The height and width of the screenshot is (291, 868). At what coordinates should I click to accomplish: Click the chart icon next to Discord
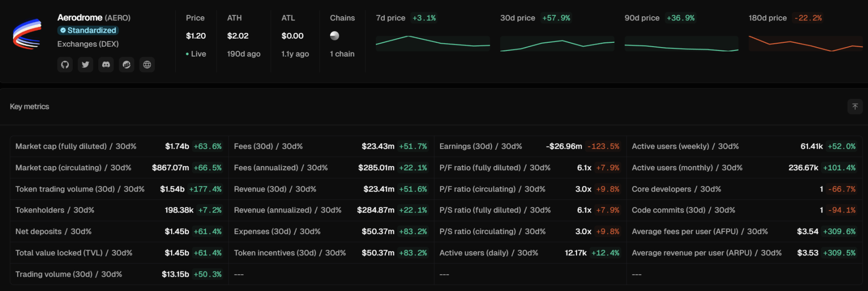126,65
